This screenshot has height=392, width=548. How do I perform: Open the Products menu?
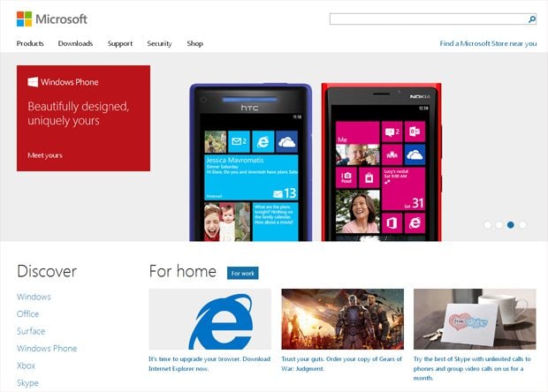tap(30, 43)
